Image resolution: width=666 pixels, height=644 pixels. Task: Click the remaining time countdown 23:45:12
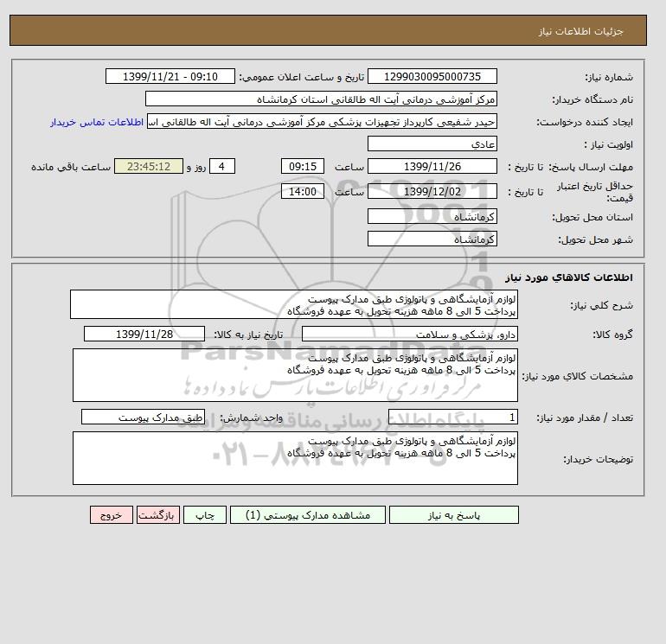pyautogui.click(x=149, y=167)
